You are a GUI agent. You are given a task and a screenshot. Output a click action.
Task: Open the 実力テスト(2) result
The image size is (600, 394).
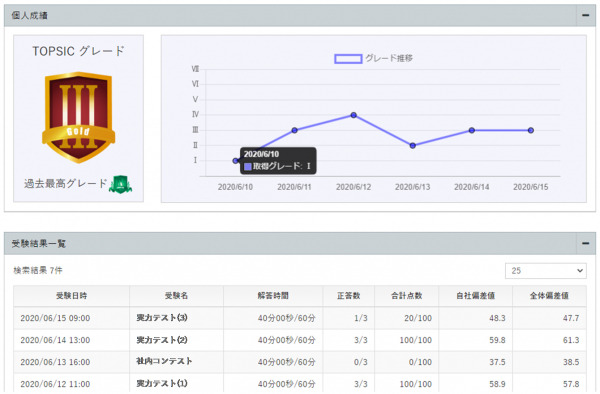(162, 340)
